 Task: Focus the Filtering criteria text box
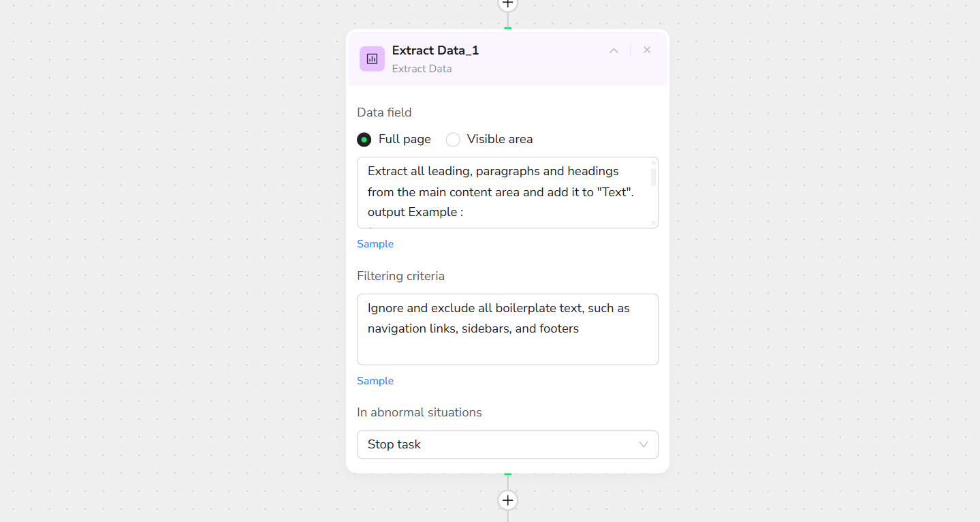click(x=507, y=330)
